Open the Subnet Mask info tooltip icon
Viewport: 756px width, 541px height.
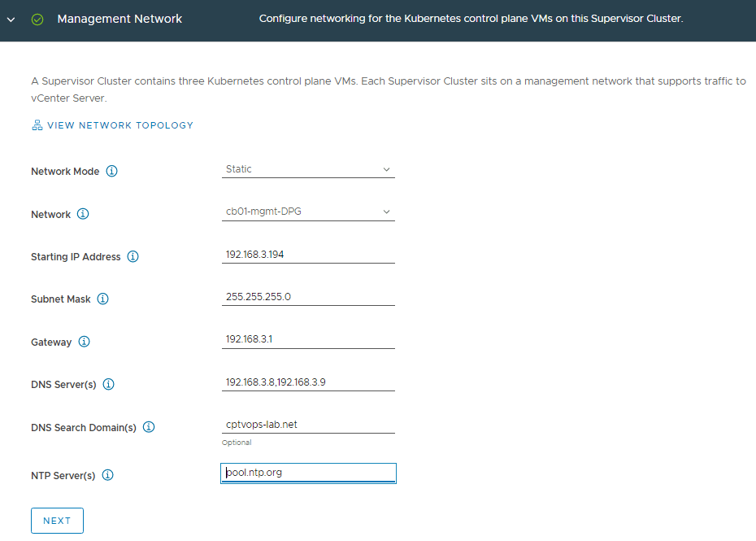coord(103,299)
